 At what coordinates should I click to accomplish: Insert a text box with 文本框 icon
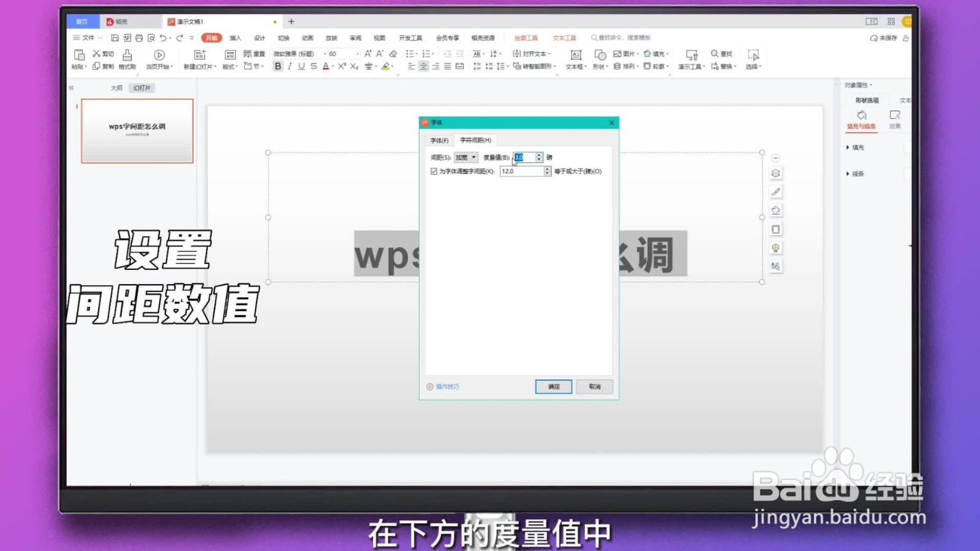[x=576, y=59]
